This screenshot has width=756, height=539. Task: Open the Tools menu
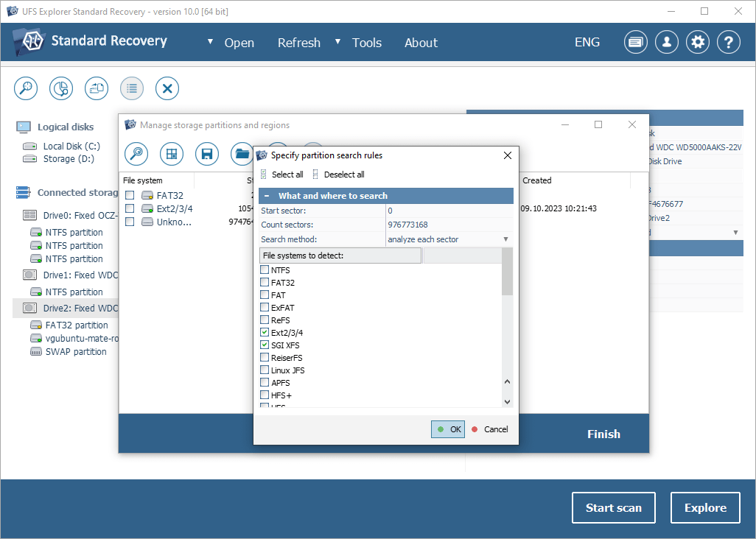367,43
